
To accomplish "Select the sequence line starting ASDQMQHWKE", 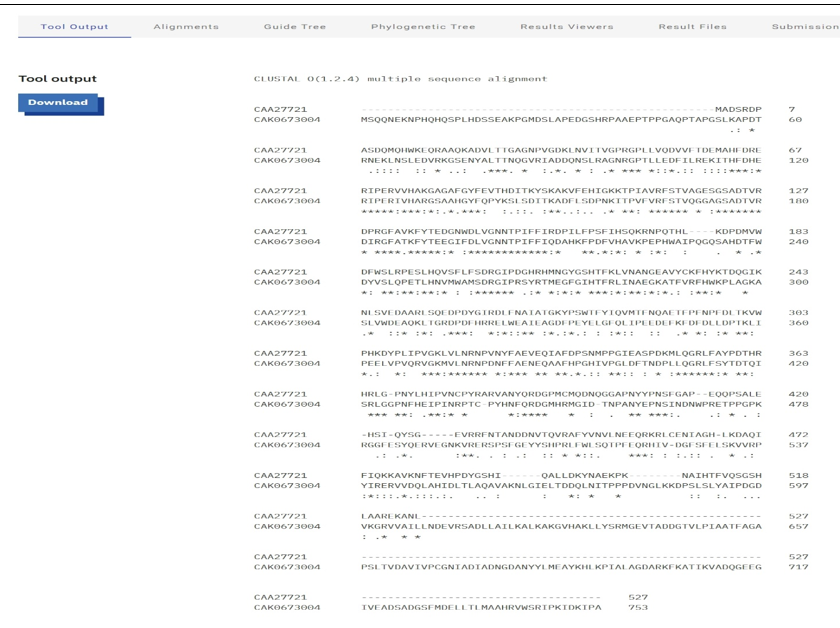I will [x=561, y=150].
